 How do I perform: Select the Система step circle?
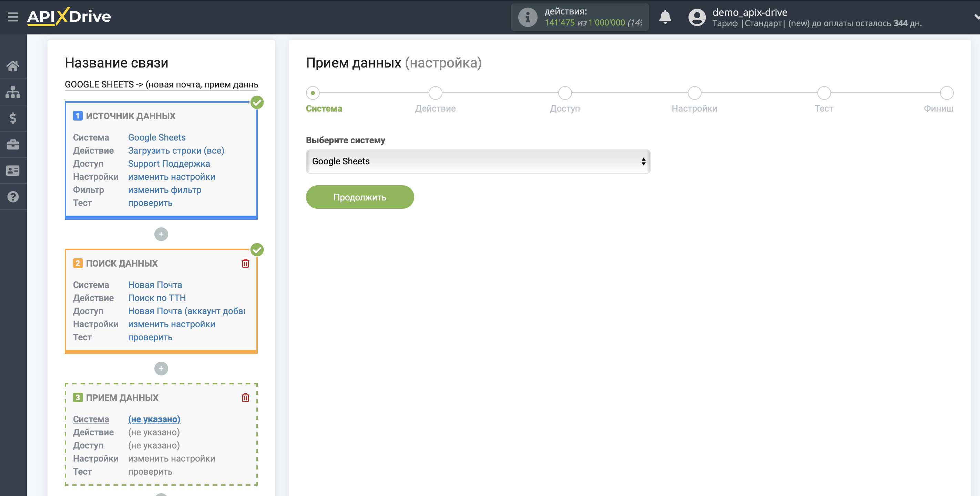[x=313, y=93]
